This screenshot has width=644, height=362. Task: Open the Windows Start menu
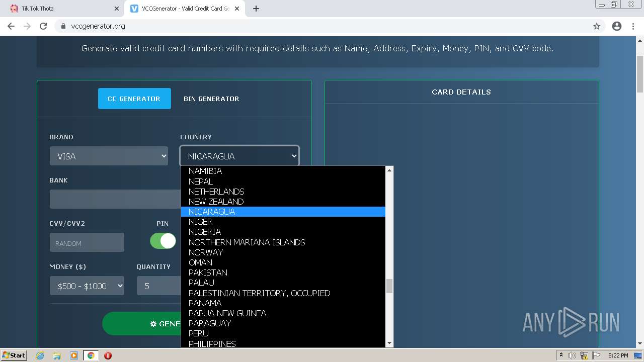14,355
